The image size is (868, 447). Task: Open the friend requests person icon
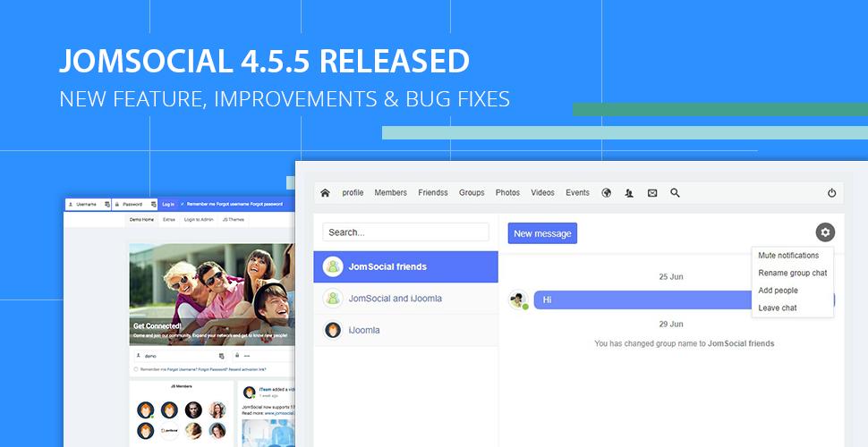click(x=629, y=193)
